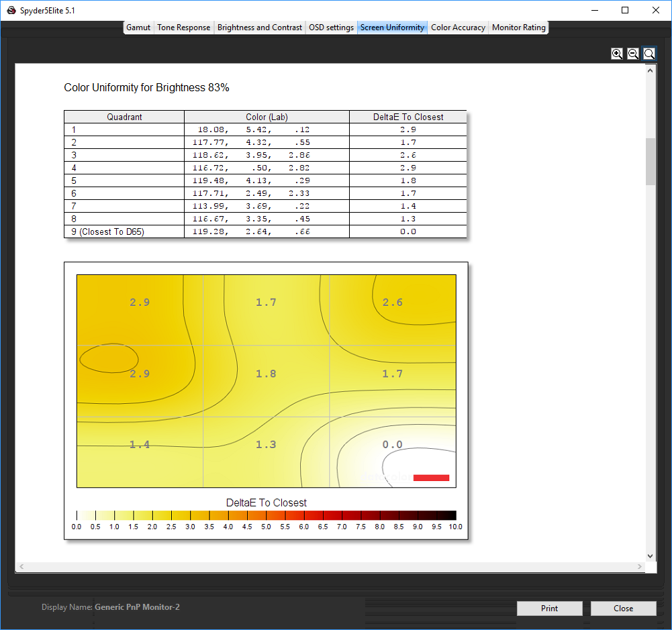Click the horizontal scrollbar right arrow
Image resolution: width=672 pixels, height=630 pixels.
tap(639, 567)
